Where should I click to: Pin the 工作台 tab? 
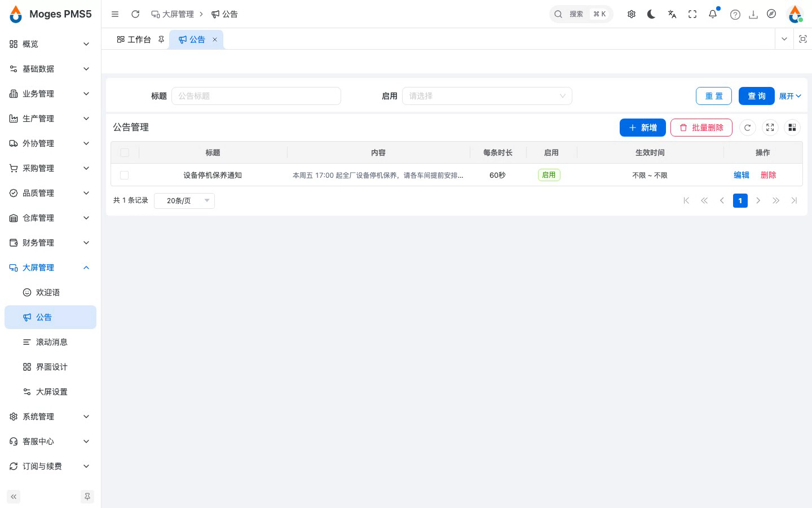[x=161, y=40]
